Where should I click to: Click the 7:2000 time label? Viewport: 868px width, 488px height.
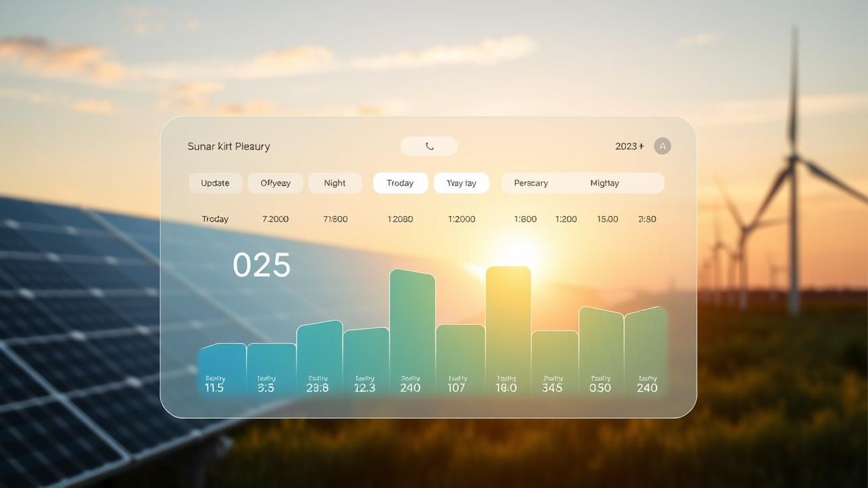click(x=275, y=219)
